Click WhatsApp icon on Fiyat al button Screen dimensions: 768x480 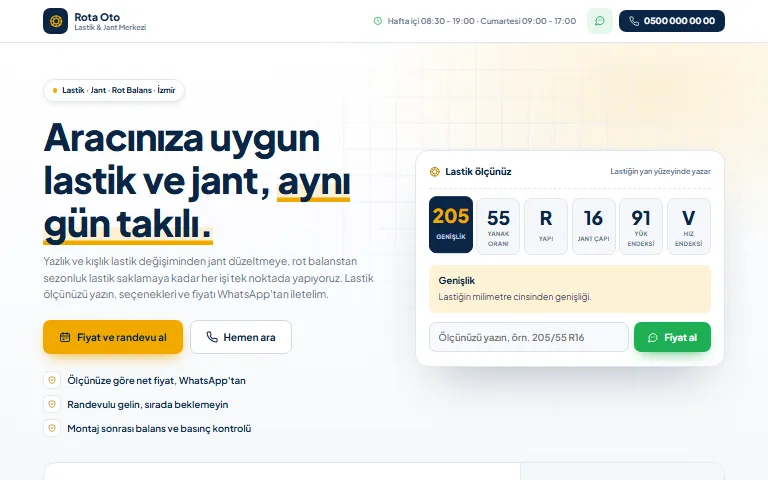click(x=652, y=337)
